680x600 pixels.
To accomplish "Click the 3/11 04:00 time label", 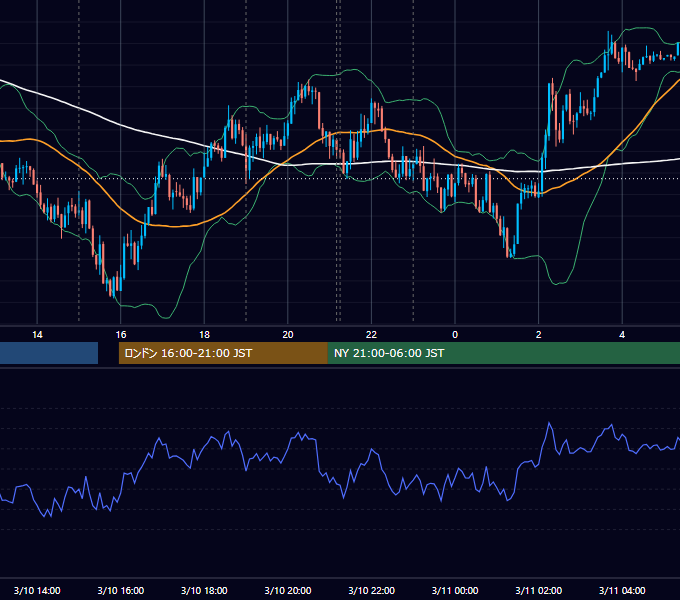I will pos(622,590).
